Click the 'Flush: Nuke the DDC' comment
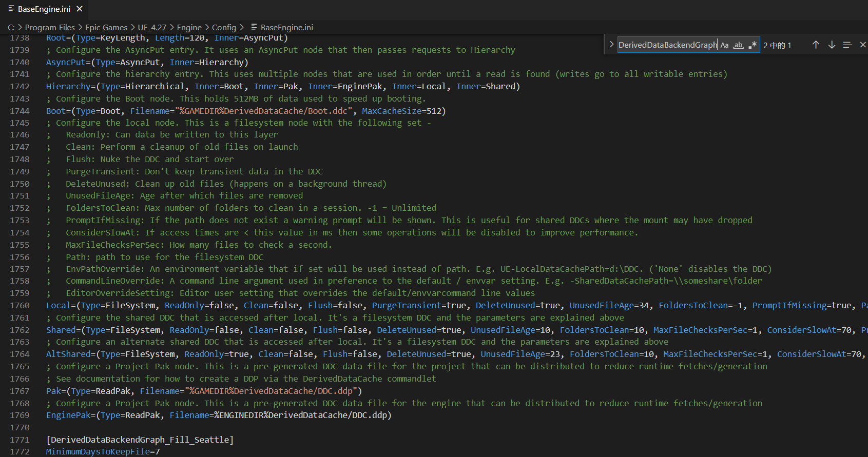 tap(140, 160)
